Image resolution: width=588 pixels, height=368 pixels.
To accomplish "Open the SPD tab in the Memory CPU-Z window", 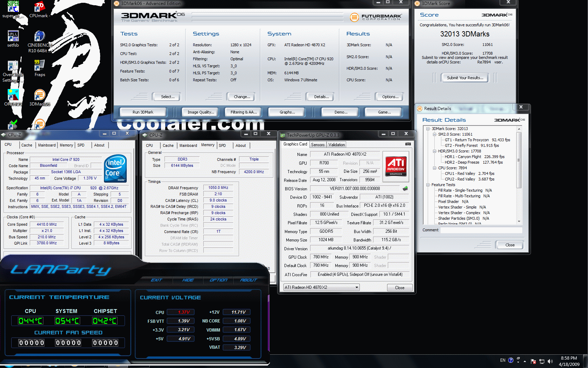I will (x=222, y=145).
